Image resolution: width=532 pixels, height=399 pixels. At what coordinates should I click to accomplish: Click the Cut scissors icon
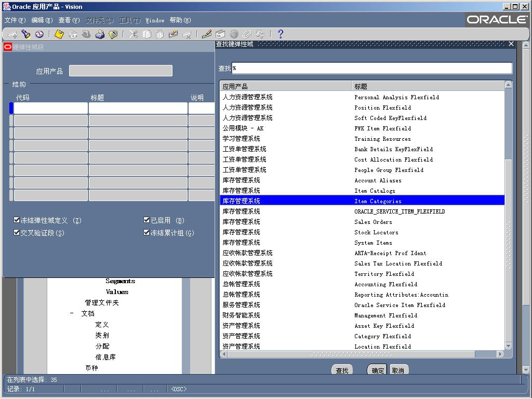(x=133, y=34)
